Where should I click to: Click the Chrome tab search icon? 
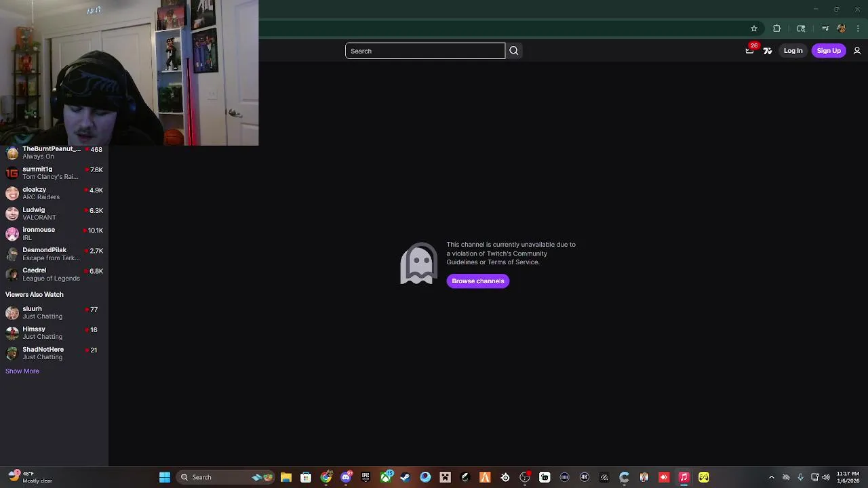pos(801,28)
